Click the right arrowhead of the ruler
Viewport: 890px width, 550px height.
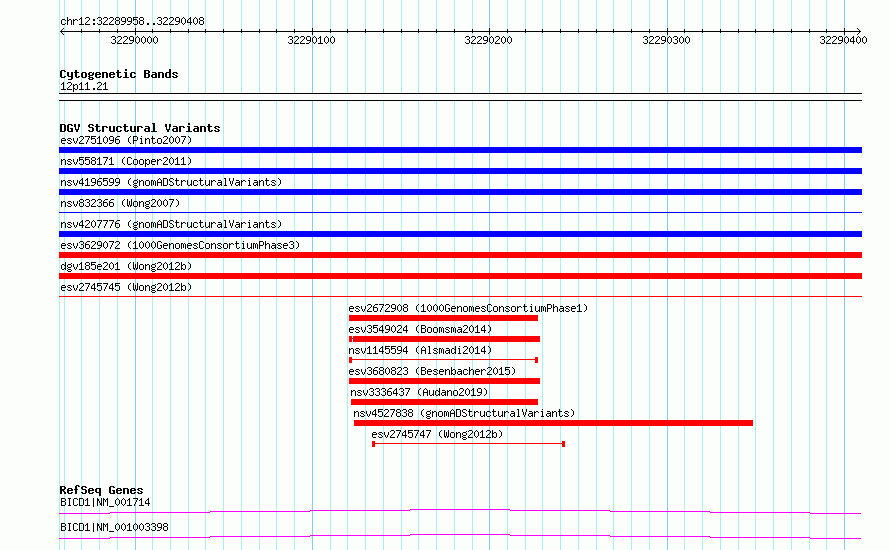coord(859,31)
